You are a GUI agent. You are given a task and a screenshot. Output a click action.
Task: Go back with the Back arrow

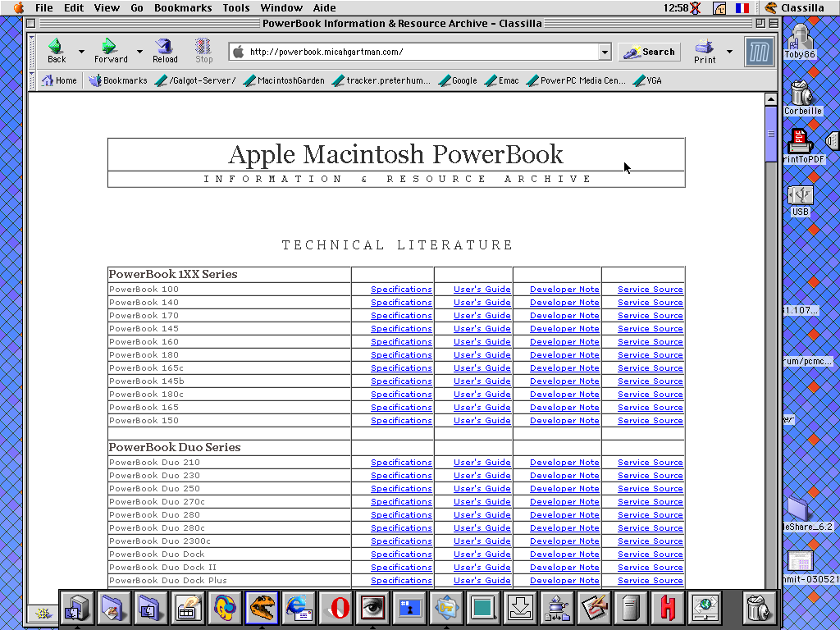tap(57, 51)
